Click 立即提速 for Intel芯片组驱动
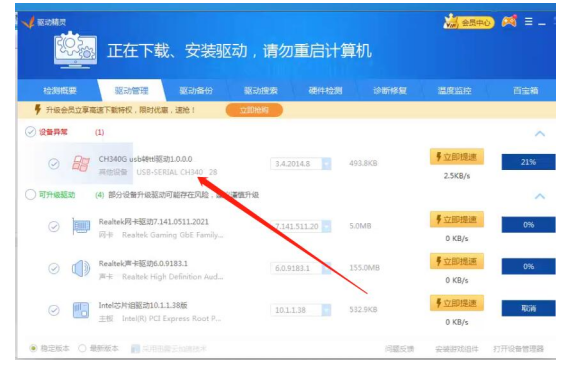 click(457, 303)
